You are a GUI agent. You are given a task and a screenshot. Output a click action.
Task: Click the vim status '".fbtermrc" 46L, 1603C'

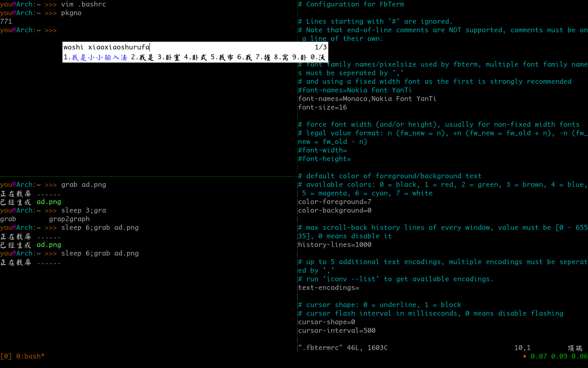point(343,348)
